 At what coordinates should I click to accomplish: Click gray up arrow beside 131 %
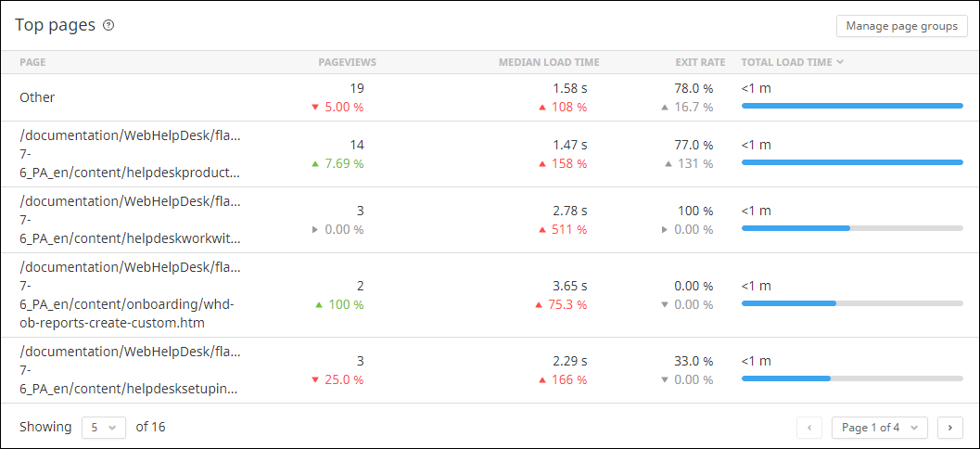[664, 164]
